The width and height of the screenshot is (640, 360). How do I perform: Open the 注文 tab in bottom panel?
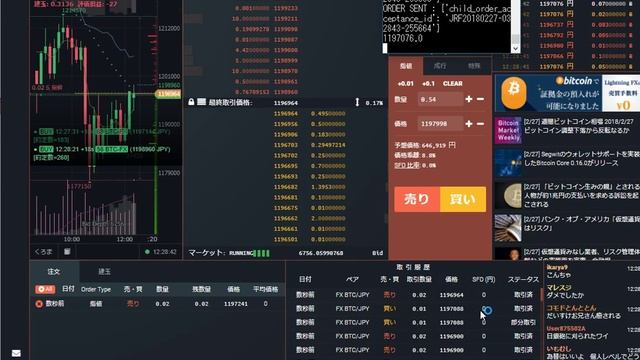tap(54, 271)
